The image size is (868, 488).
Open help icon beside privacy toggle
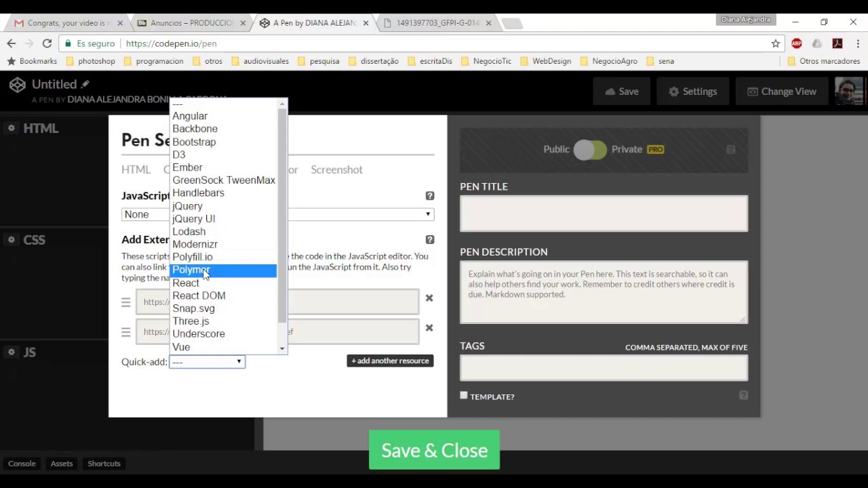(x=730, y=149)
